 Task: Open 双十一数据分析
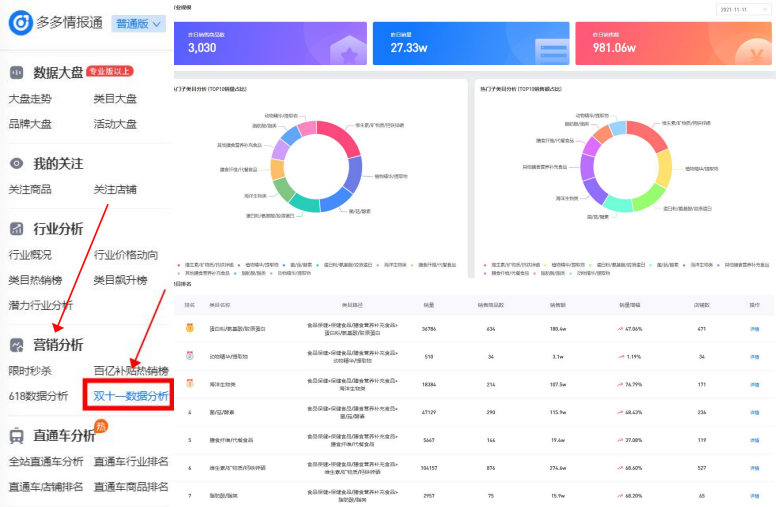131,396
